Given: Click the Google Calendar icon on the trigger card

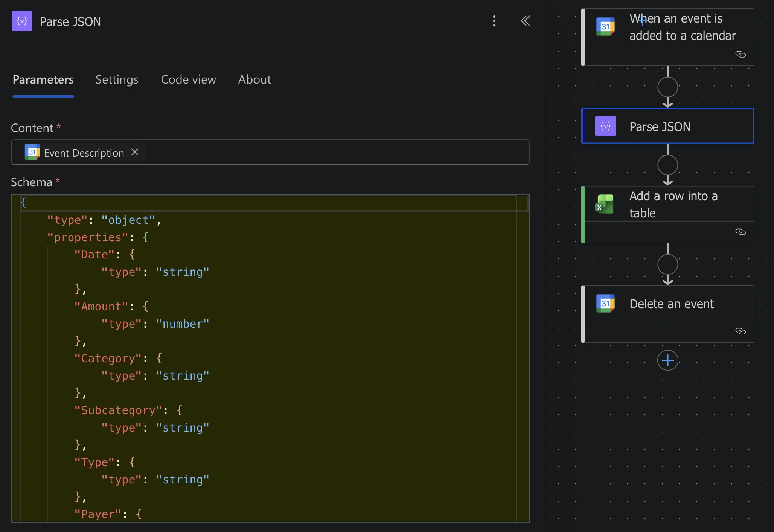Looking at the screenshot, I should [x=605, y=27].
